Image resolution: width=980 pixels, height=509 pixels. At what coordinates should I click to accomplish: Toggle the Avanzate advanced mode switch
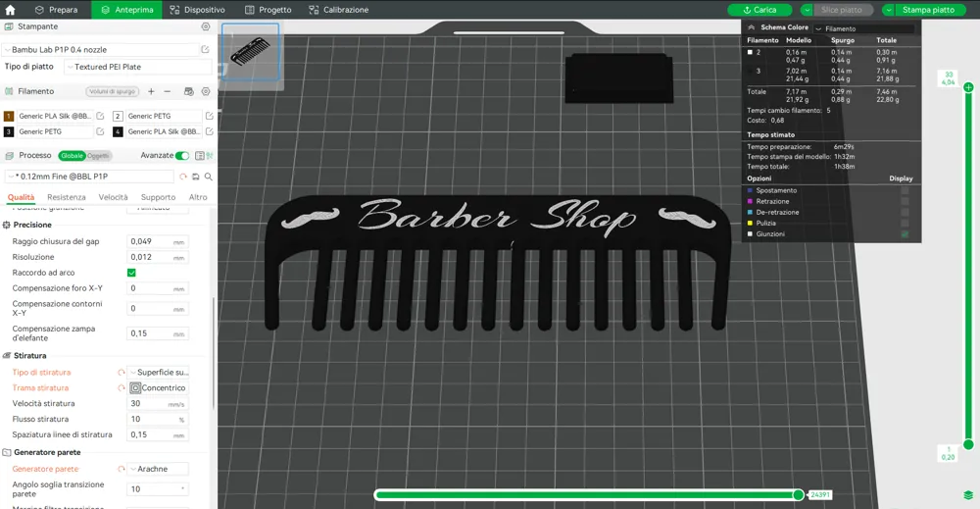click(x=182, y=156)
